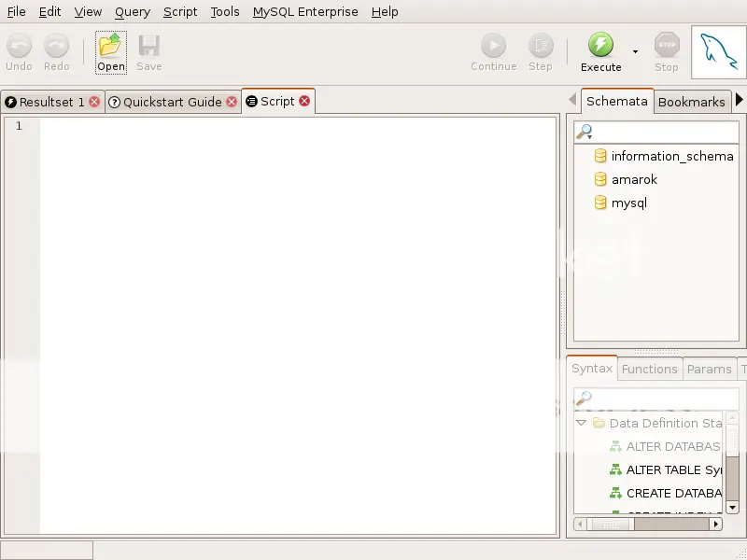The height and width of the screenshot is (560, 747).
Task: Click the Resultset 1 lightning icon
Action: pos(10,102)
